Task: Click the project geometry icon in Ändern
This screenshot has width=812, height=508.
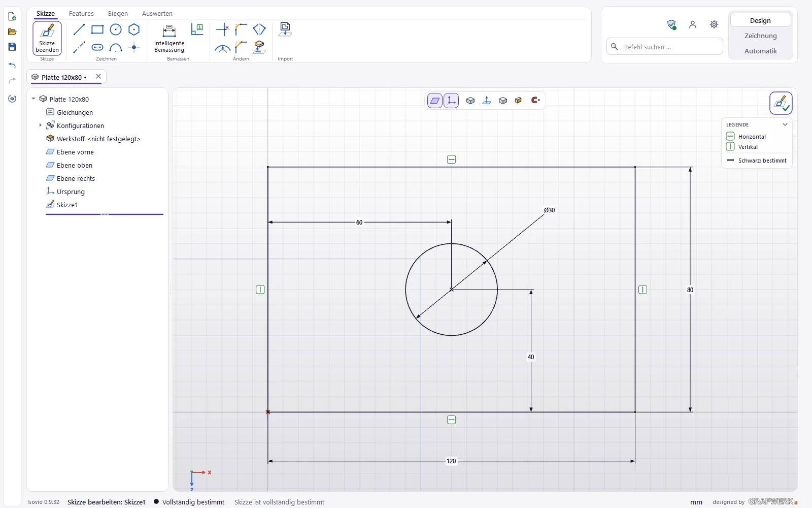Action: coord(259,48)
